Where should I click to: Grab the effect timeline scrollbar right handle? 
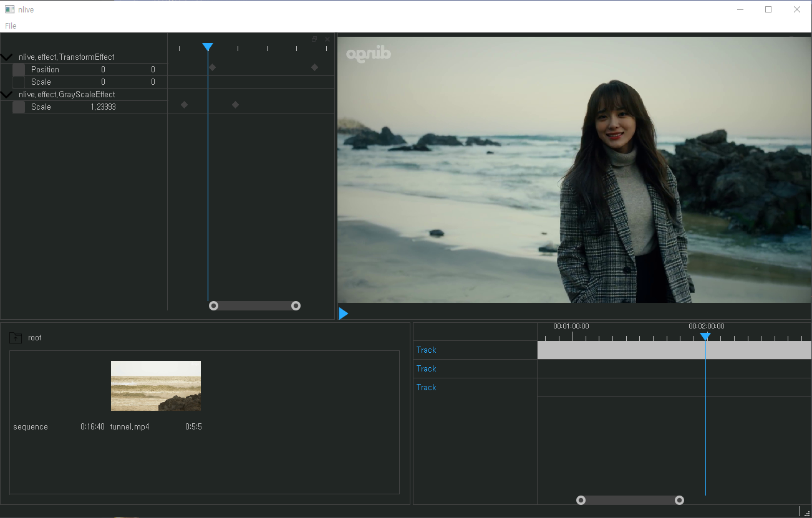click(x=296, y=305)
